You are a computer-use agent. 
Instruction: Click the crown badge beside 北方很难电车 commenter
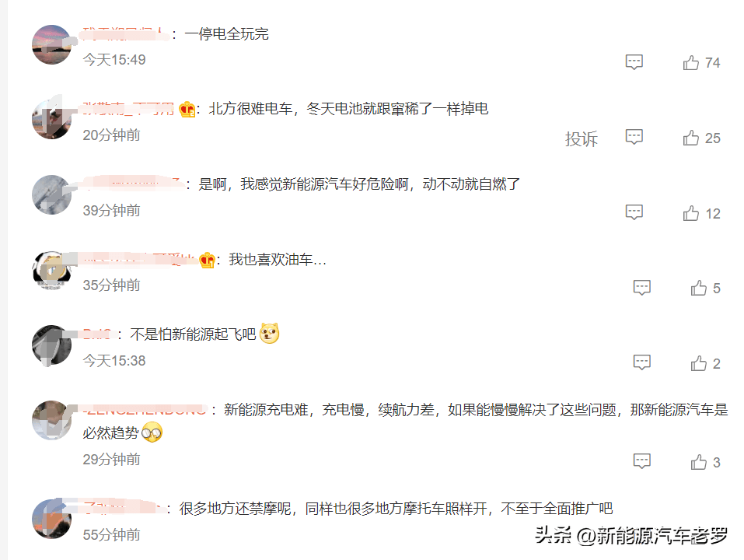[187, 110]
